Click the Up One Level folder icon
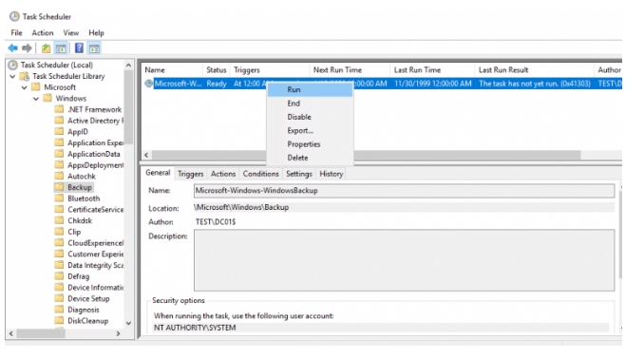The width and height of the screenshot is (644, 358). pyautogui.click(x=46, y=48)
